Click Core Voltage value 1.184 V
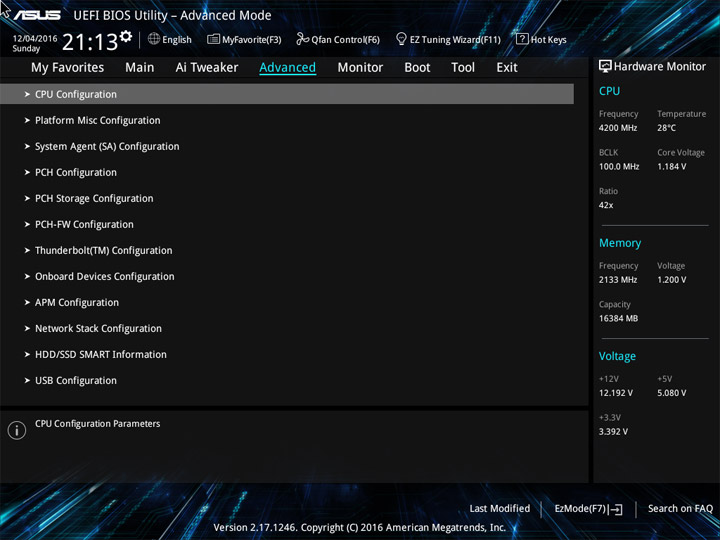 click(x=671, y=166)
